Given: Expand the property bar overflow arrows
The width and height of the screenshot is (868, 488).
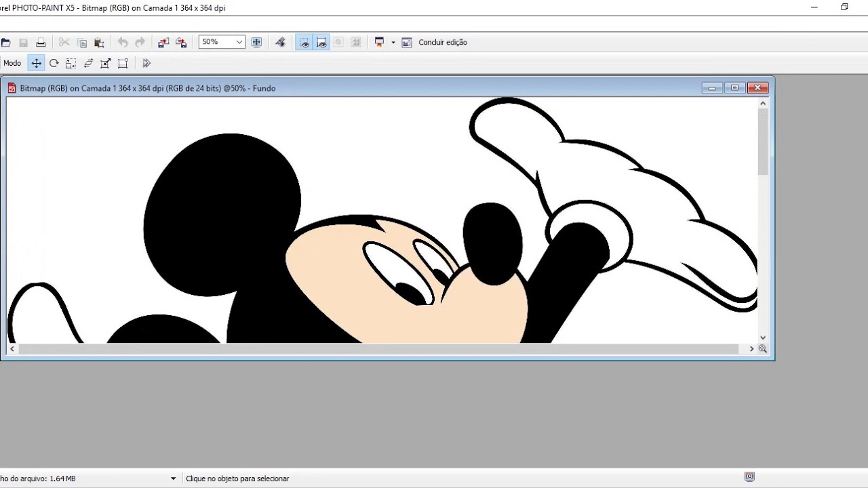Looking at the screenshot, I should 146,63.
